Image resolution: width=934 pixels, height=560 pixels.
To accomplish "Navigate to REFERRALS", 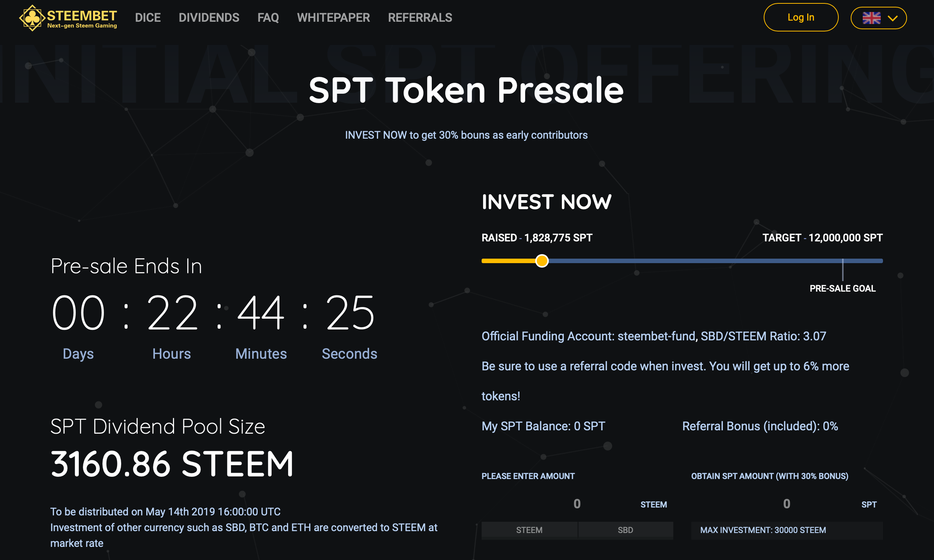I will [420, 18].
